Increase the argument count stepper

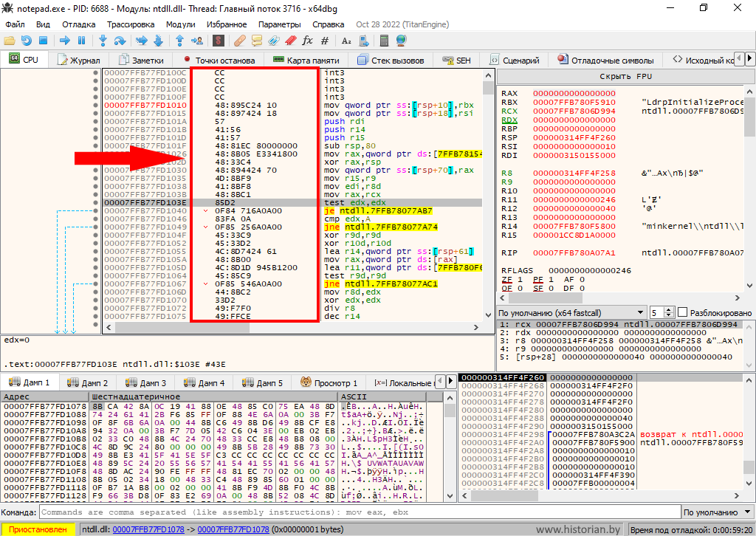pyautogui.click(x=670, y=309)
